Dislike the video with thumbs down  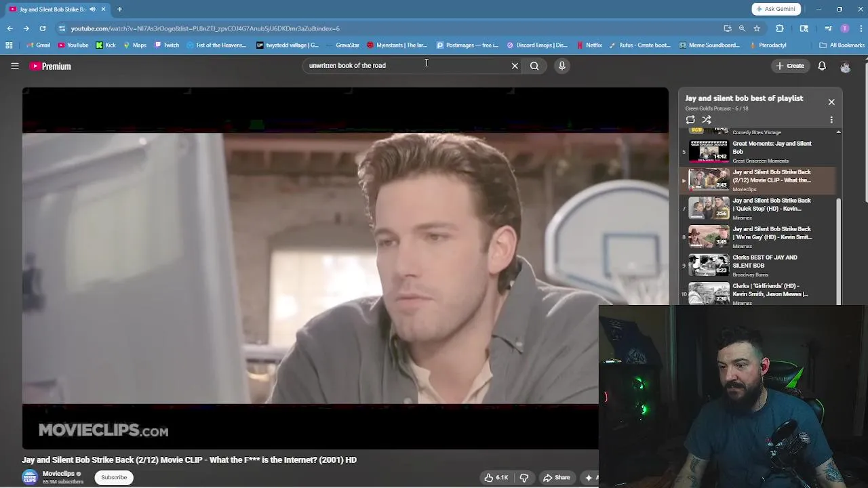tap(524, 477)
